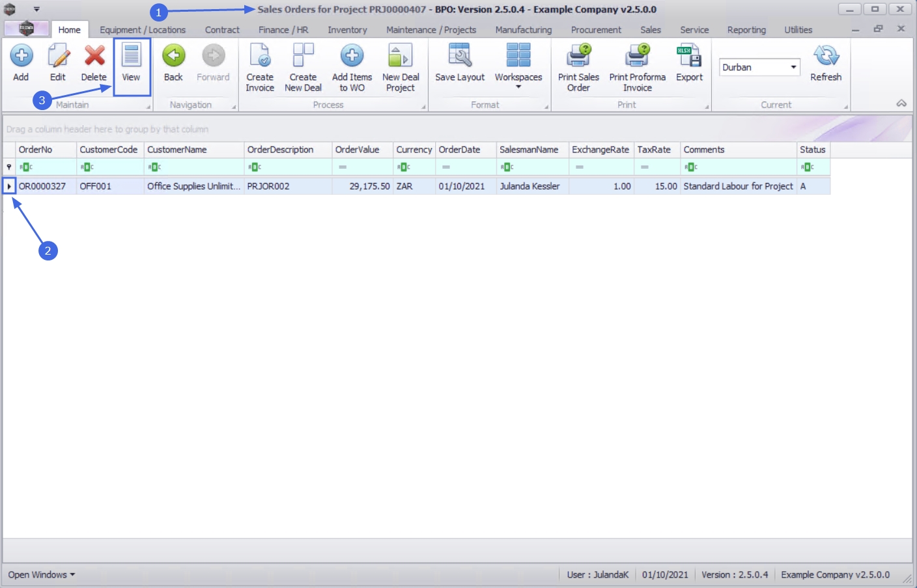Click the Standard Labour for Project comment
The width and height of the screenshot is (917, 588).
pyautogui.click(x=739, y=186)
